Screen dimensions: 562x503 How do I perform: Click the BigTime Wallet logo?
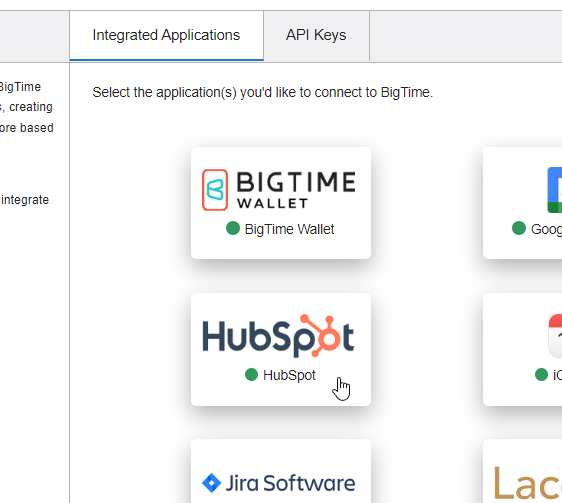click(279, 190)
